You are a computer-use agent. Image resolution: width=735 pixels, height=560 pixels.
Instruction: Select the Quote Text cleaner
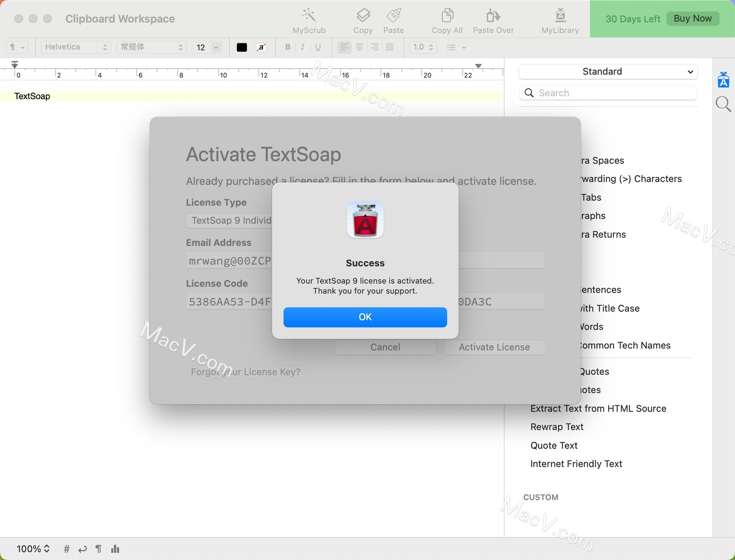(x=554, y=445)
